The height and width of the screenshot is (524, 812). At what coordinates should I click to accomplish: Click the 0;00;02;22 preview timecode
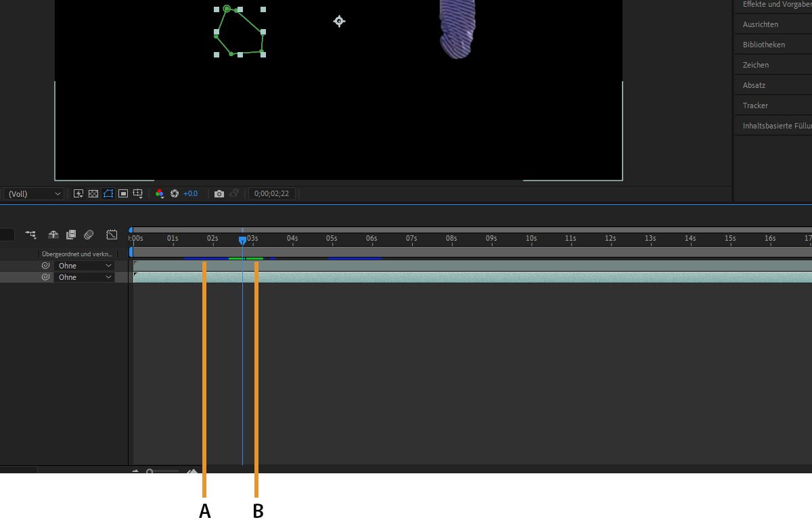[x=271, y=193]
